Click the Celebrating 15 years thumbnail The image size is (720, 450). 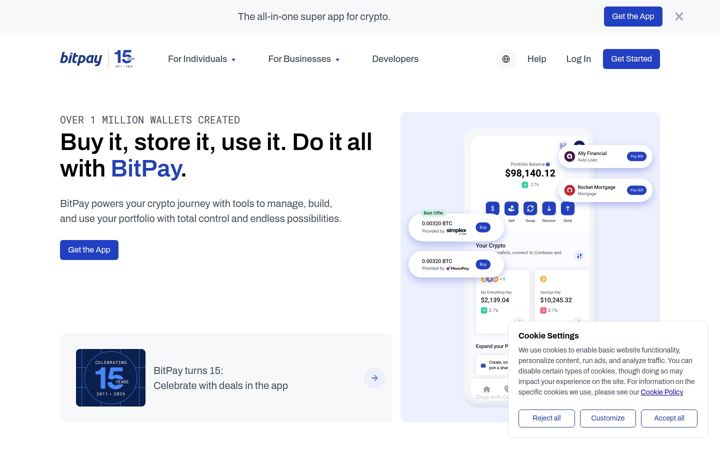pyautogui.click(x=111, y=378)
